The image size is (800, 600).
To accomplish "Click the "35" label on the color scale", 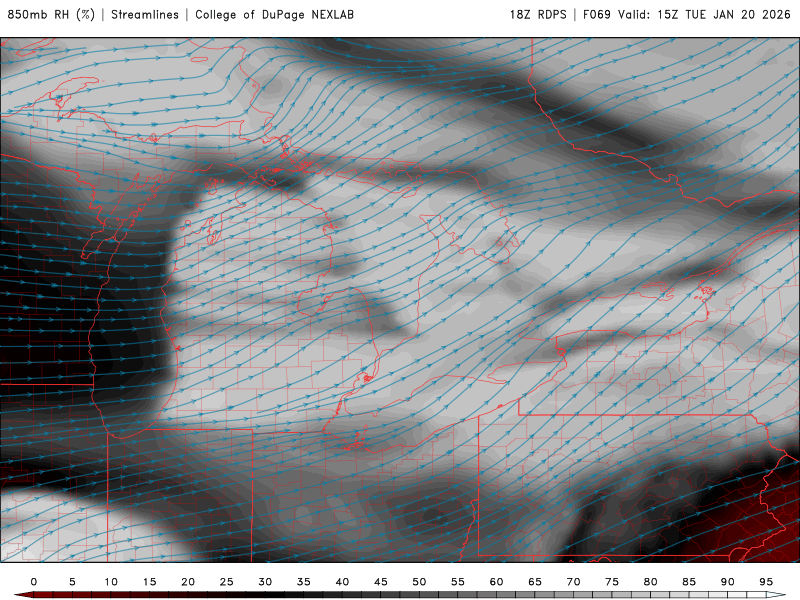I will click(x=304, y=582).
